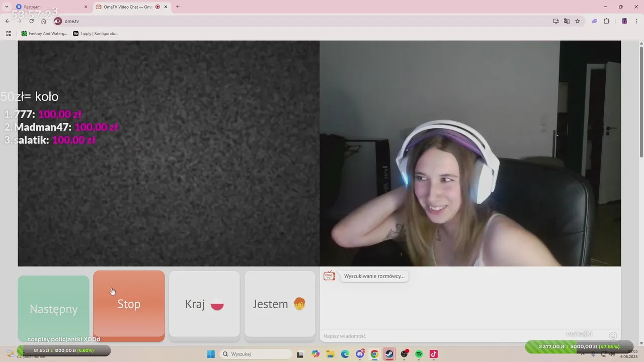This screenshot has width=644, height=362.
Task: Click the cosplay policjantki XDDd label
Action: click(x=64, y=339)
